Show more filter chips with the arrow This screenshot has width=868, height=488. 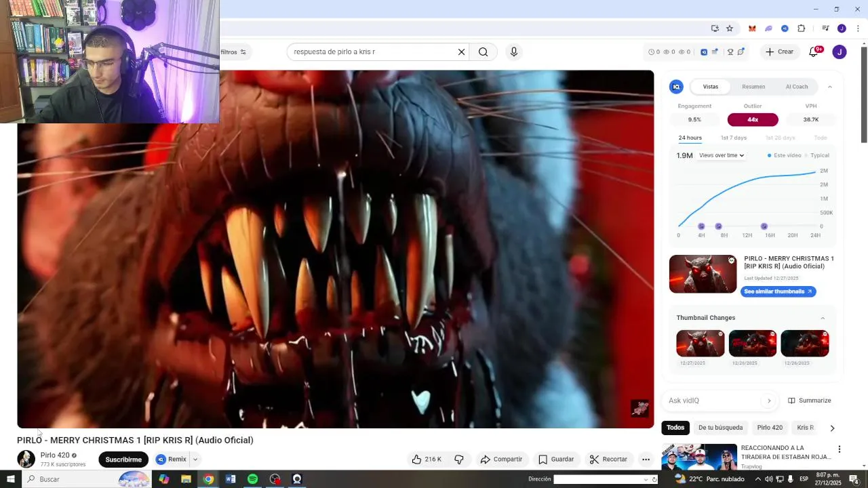pos(832,428)
